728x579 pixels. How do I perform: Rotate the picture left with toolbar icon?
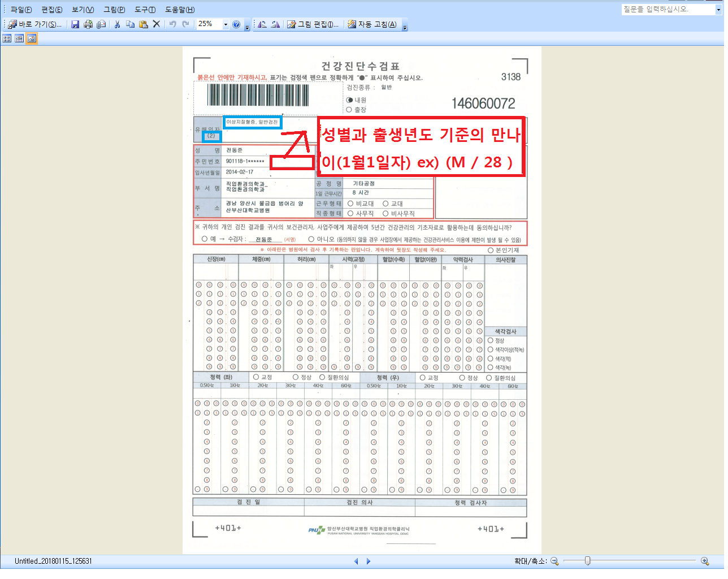[262, 24]
